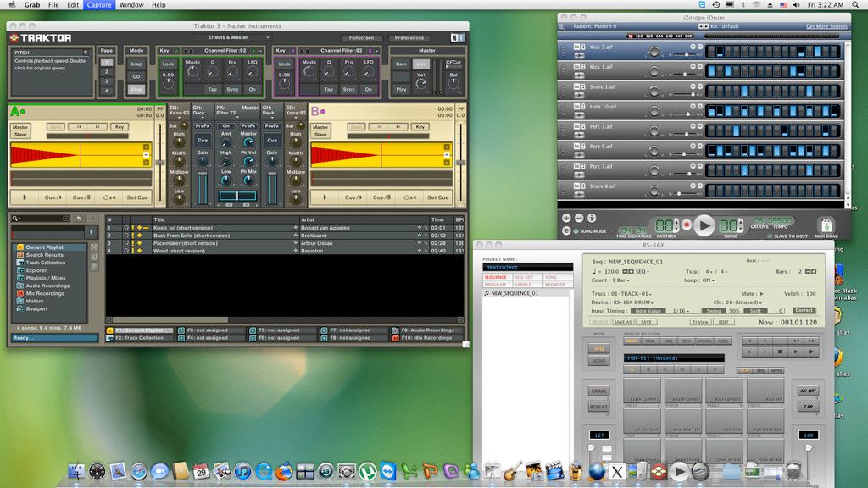Open the iDrum info button
Image resolution: width=868 pixels, height=488 pixels.
point(592,218)
